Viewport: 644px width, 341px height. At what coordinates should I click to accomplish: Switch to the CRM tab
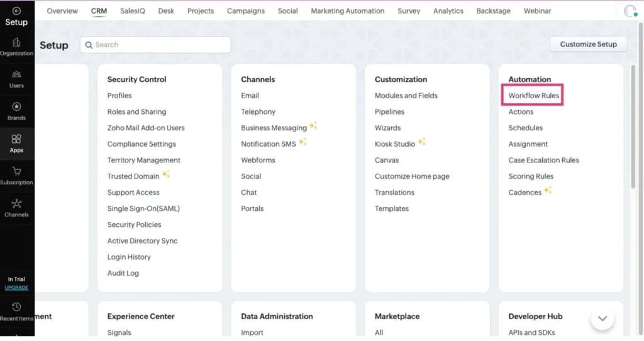pyautogui.click(x=99, y=11)
